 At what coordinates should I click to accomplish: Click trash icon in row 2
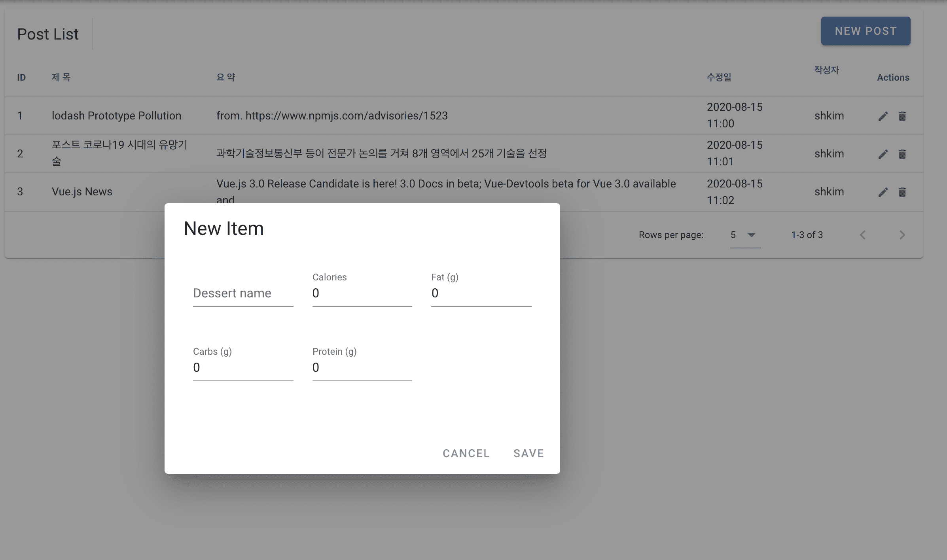pyautogui.click(x=902, y=154)
